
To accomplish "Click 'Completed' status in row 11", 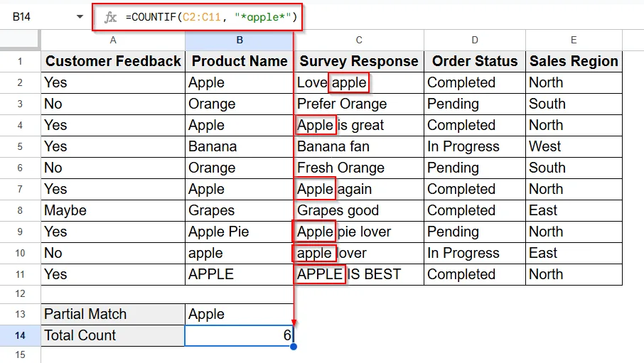I will [x=475, y=274].
